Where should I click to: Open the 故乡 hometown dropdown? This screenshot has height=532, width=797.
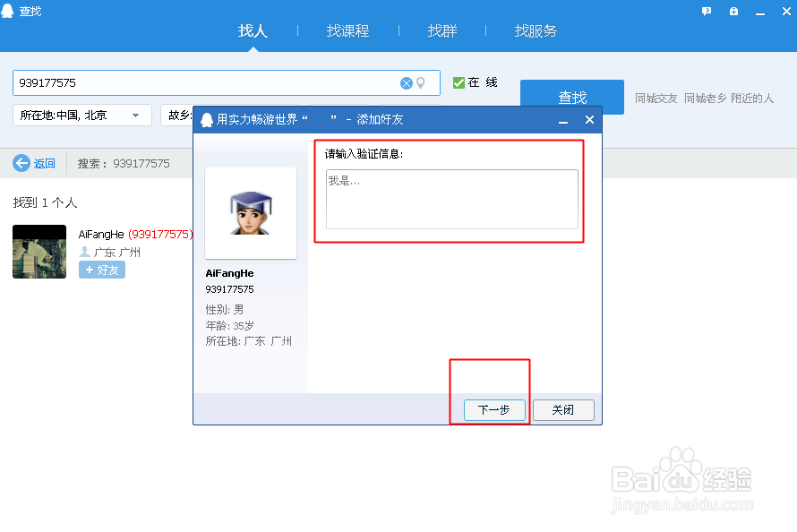tap(181, 116)
